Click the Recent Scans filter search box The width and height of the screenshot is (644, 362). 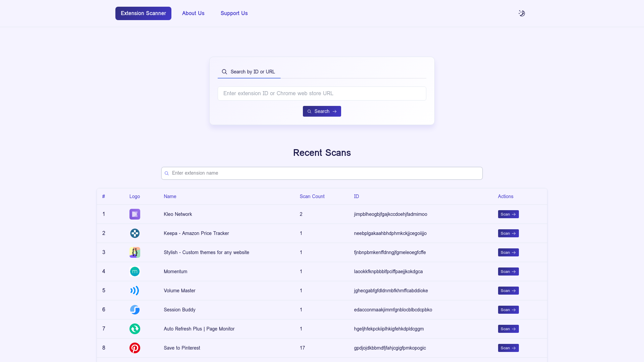click(x=322, y=173)
